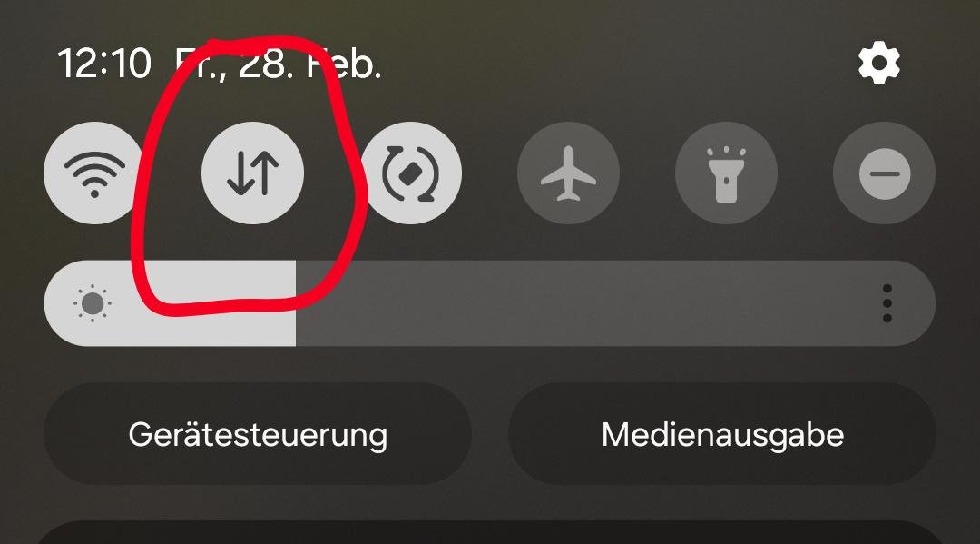Increase brightness on the slider's dim section
This screenshot has width=980, height=544.
615,304
